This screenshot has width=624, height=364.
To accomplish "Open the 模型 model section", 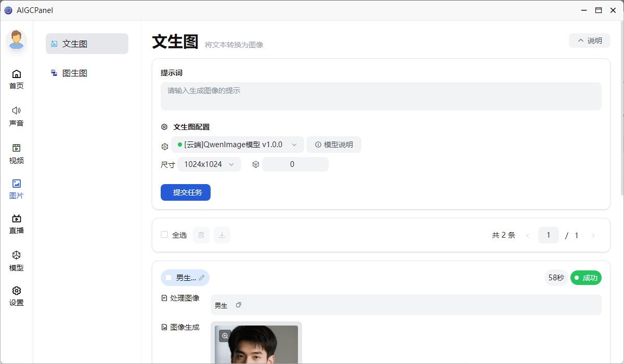I will coord(17,261).
